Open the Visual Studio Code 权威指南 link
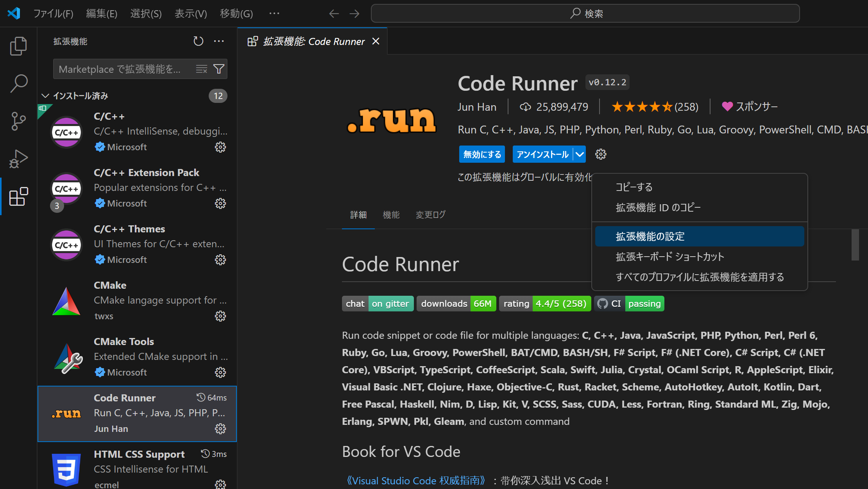The width and height of the screenshot is (868, 489). (x=416, y=480)
